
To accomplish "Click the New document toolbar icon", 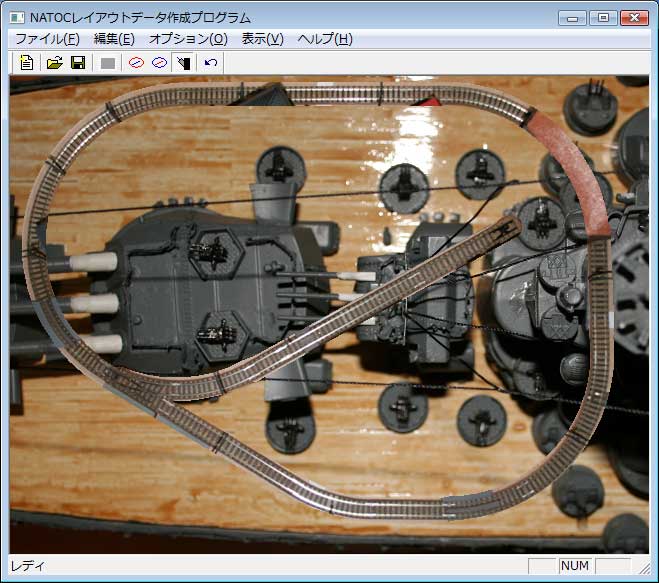I will (x=26, y=63).
